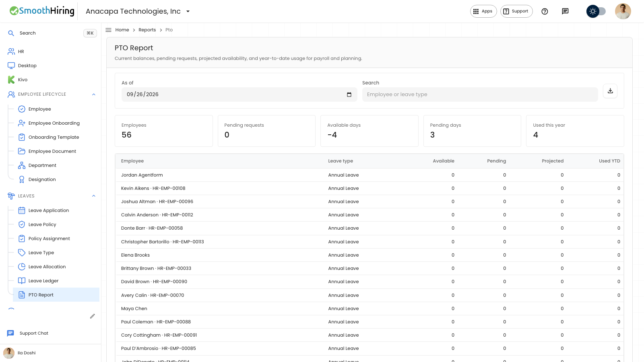Collapse the Employee Lifecycle section
Viewport: 644px width, 362px height.
[x=94, y=95]
